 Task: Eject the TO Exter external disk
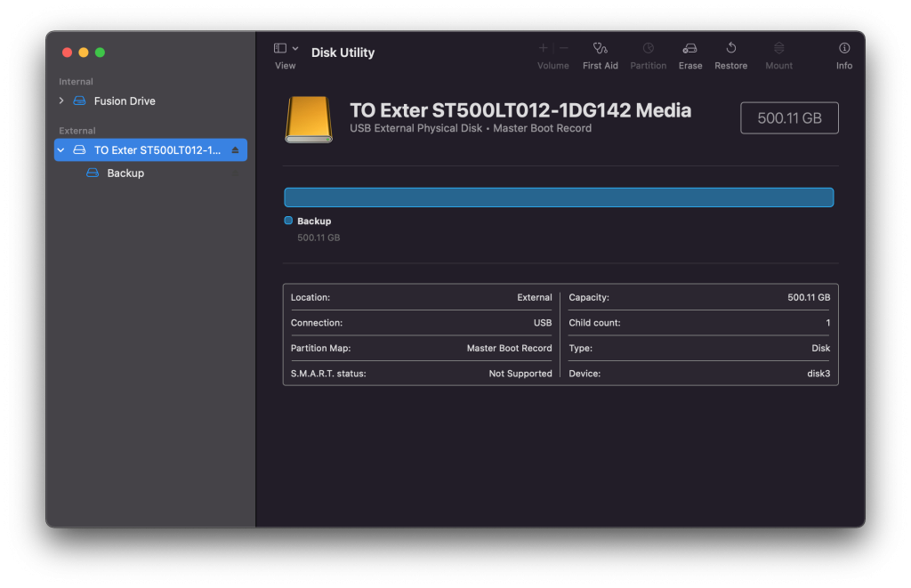(235, 150)
